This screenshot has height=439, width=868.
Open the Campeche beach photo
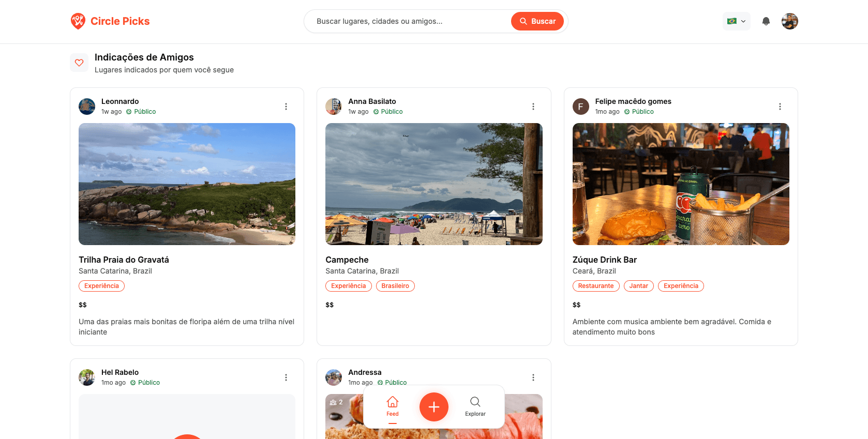[x=434, y=184]
